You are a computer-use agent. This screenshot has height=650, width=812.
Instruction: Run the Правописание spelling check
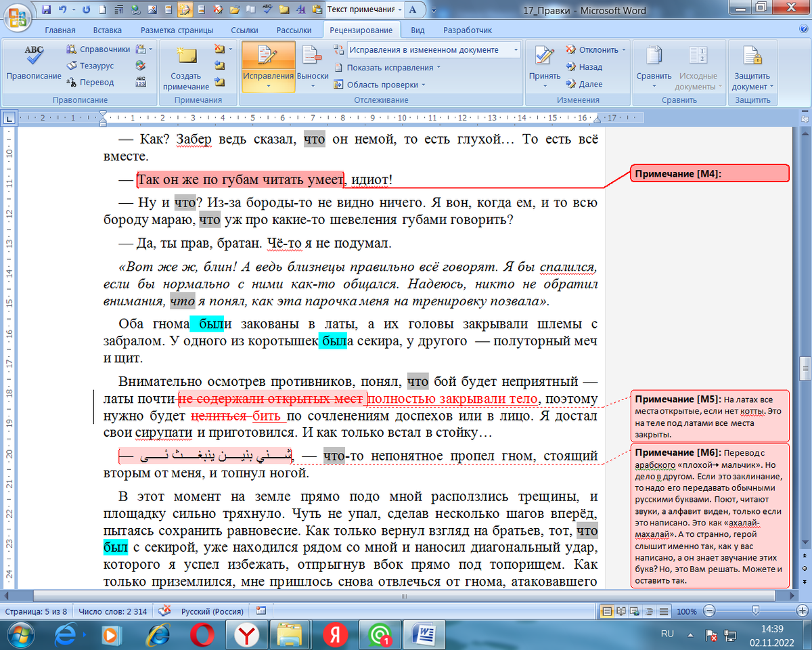[x=33, y=64]
